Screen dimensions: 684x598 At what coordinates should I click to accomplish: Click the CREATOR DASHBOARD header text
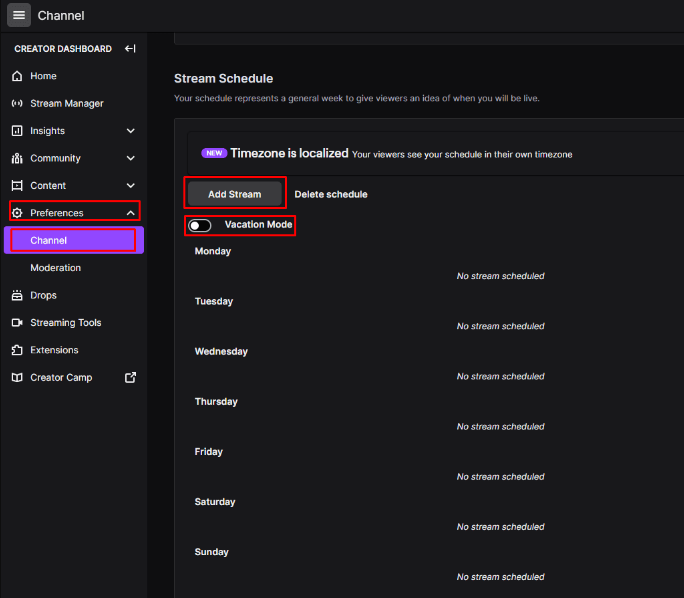63,49
